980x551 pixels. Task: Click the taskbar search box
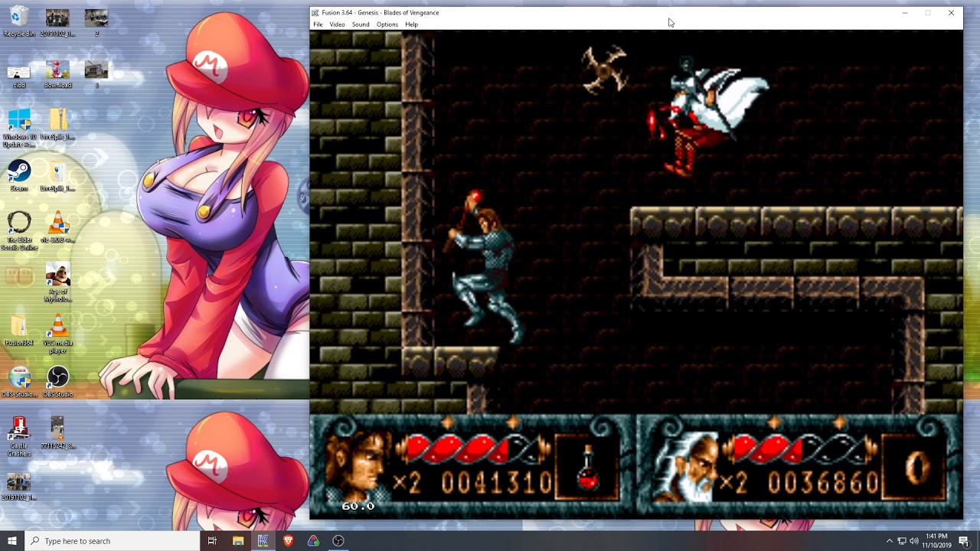[x=112, y=541]
